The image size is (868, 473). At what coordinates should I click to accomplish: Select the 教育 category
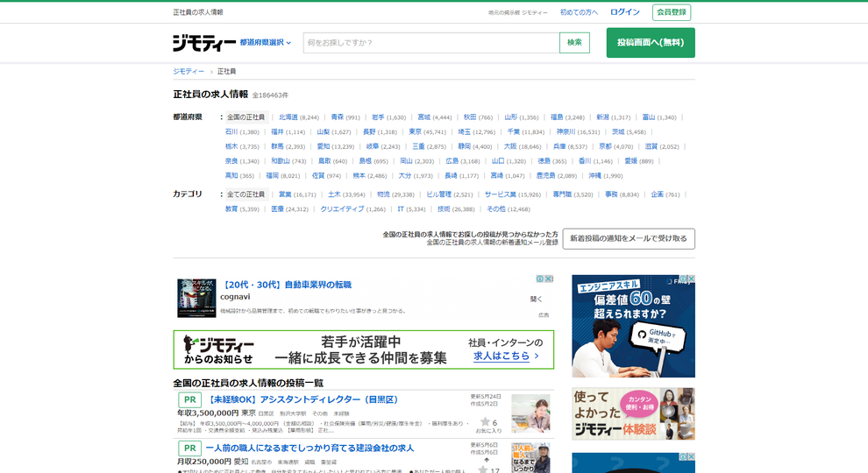(231, 209)
